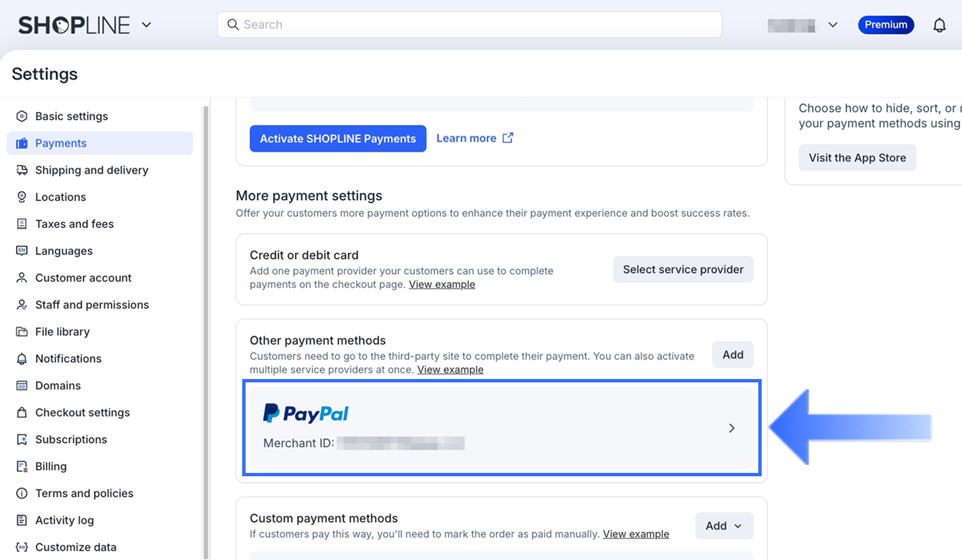Click Select service provider button

[683, 270]
